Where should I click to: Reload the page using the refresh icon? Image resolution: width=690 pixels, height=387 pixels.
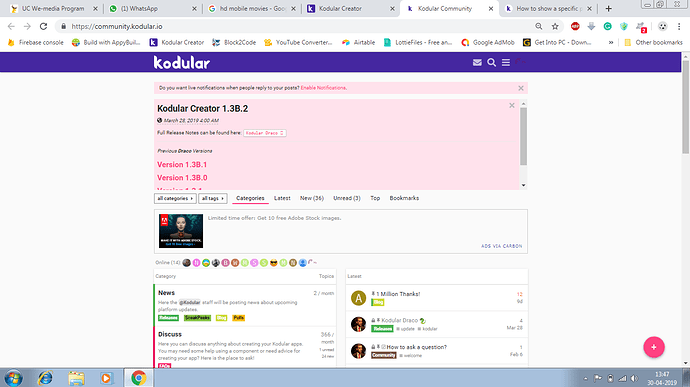[x=43, y=26]
